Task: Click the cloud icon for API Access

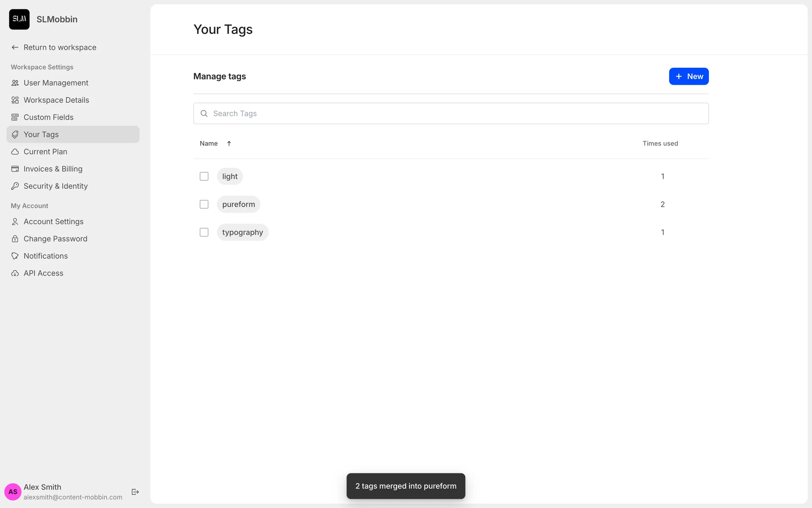Action: [x=15, y=273]
